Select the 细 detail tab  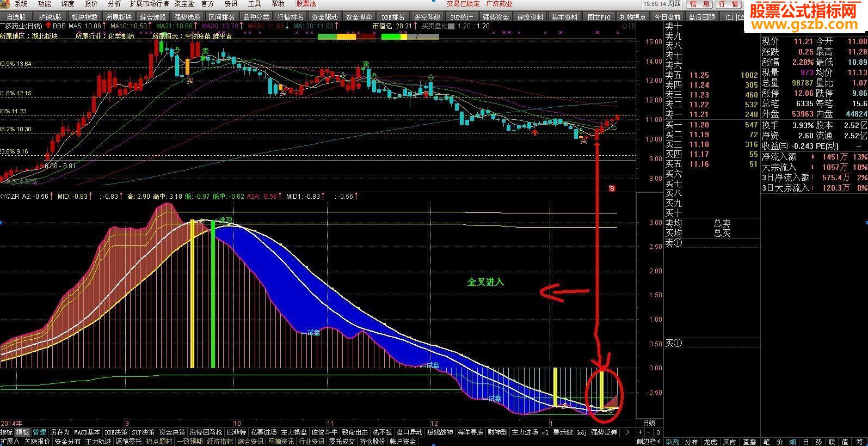[x=793, y=442]
